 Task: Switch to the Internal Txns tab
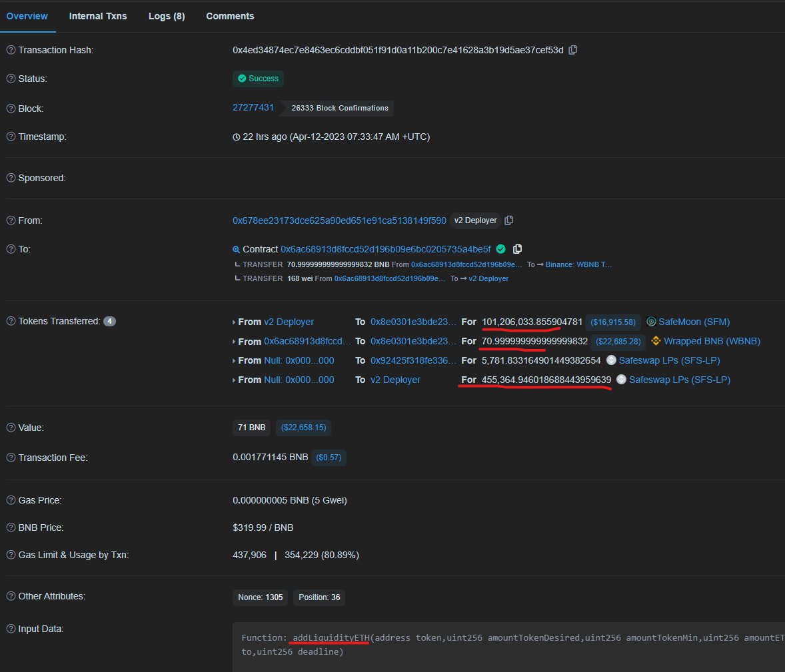tap(98, 16)
